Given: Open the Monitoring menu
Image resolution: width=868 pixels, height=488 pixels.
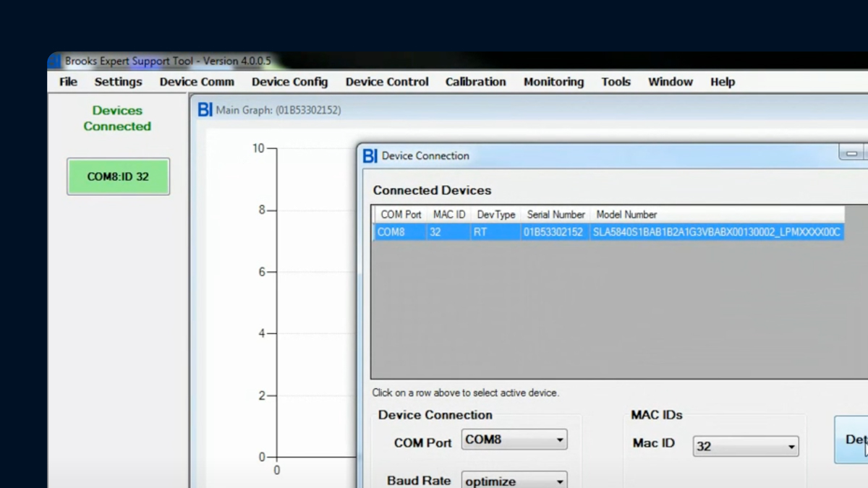Looking at the screenshot, I should [x=553, y=82].
